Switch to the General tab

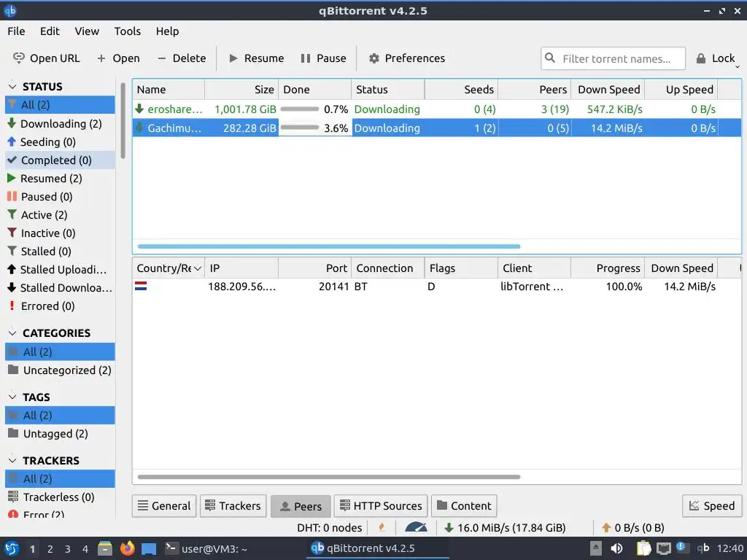coord(164,506)
